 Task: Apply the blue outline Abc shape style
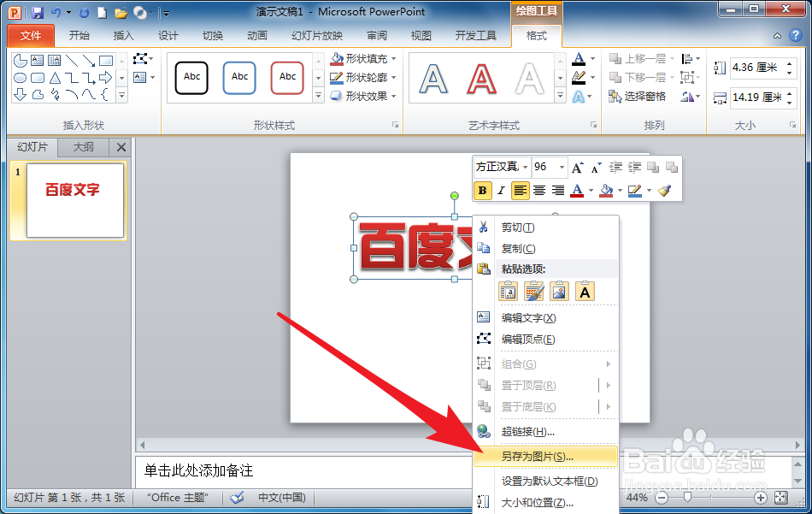[x=239, y=78]
